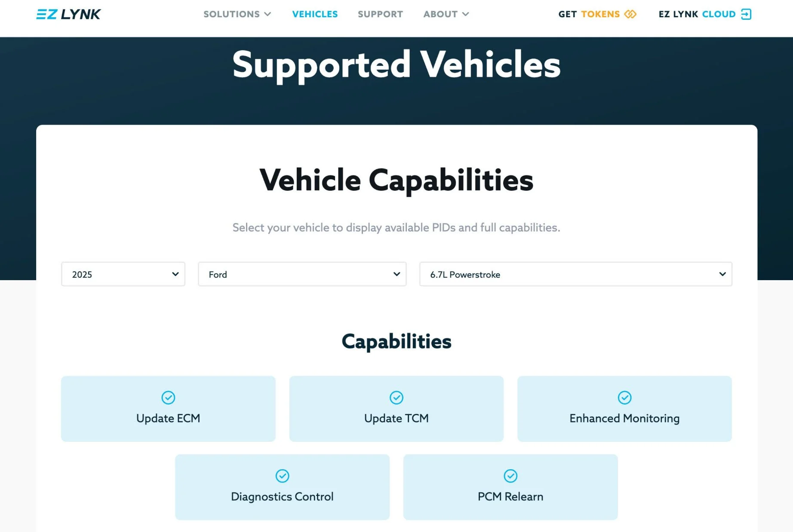Click the checkmark on Enhanced Monitoring card
The image size is (793, 532).
click(624, 397)
